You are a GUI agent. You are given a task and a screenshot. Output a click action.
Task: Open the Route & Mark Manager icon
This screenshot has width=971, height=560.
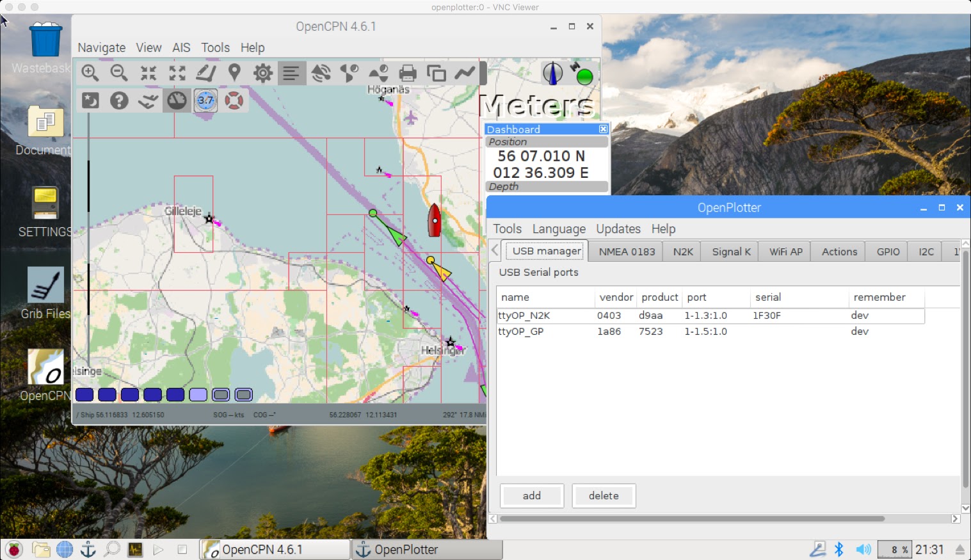[x=436, y=72]
